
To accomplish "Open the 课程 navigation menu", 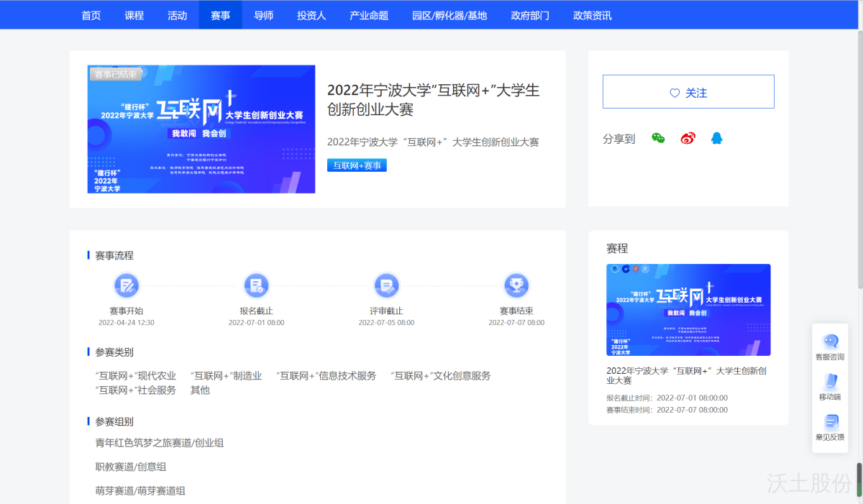I will tap(134, 15).
